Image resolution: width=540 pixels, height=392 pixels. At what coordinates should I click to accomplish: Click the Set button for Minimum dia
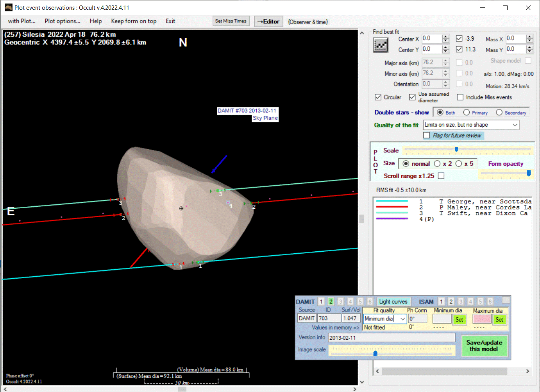pyautogui.click(x=459, y=319)
